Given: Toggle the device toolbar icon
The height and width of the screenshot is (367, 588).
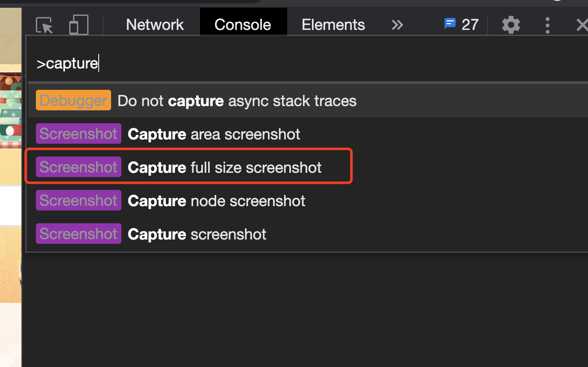Looking at the screenshot, I should 79,25.
